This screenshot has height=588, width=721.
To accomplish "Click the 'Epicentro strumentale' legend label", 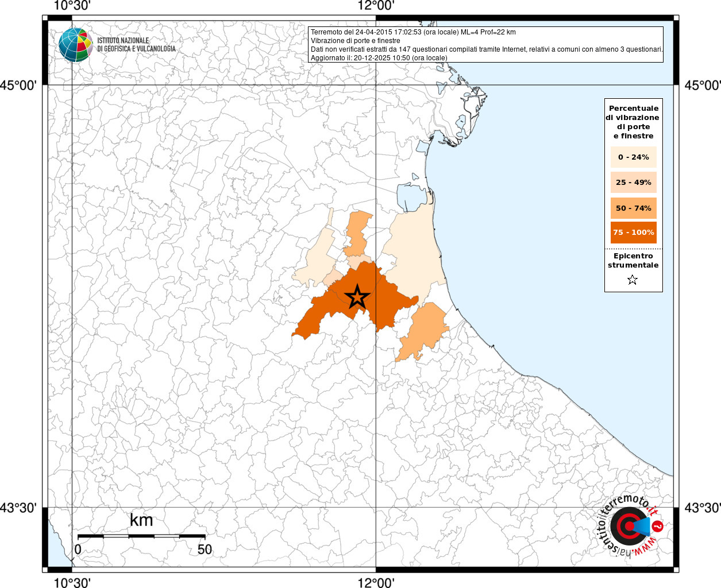I will click(633, 261).
